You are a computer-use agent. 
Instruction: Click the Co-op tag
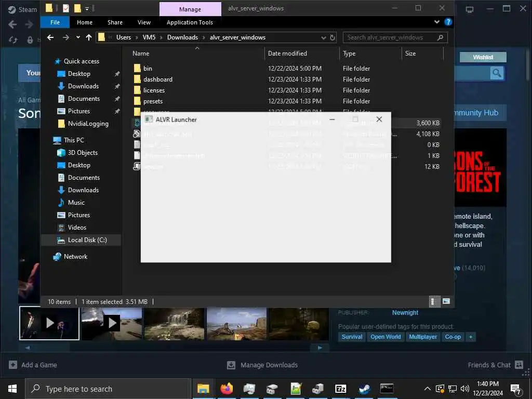click(453, 337)
